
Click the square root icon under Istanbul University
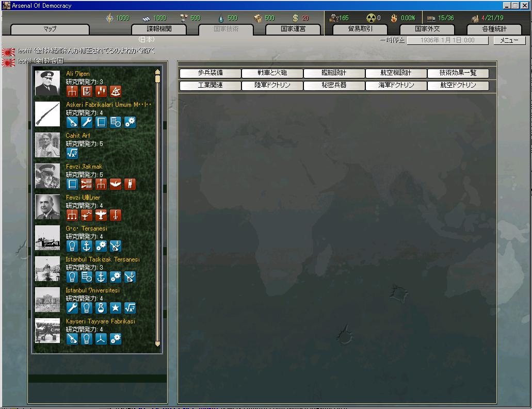click(130, 307)
